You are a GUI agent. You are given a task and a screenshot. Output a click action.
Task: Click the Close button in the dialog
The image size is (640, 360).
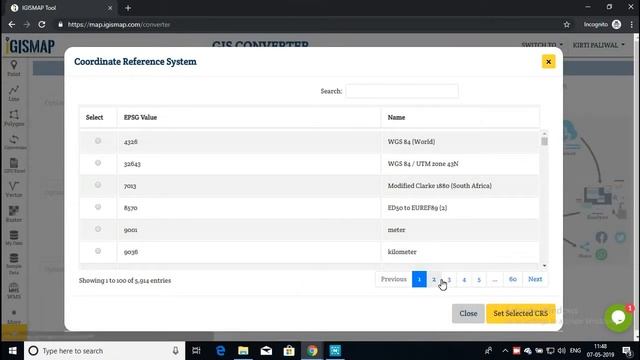pos(468,313)
